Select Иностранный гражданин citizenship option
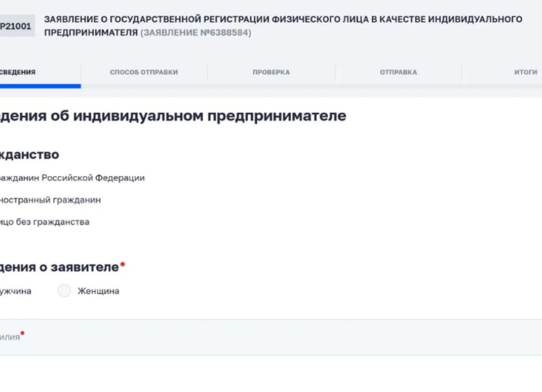The width and height of the screenshot is (542, 392). (50, 200)
